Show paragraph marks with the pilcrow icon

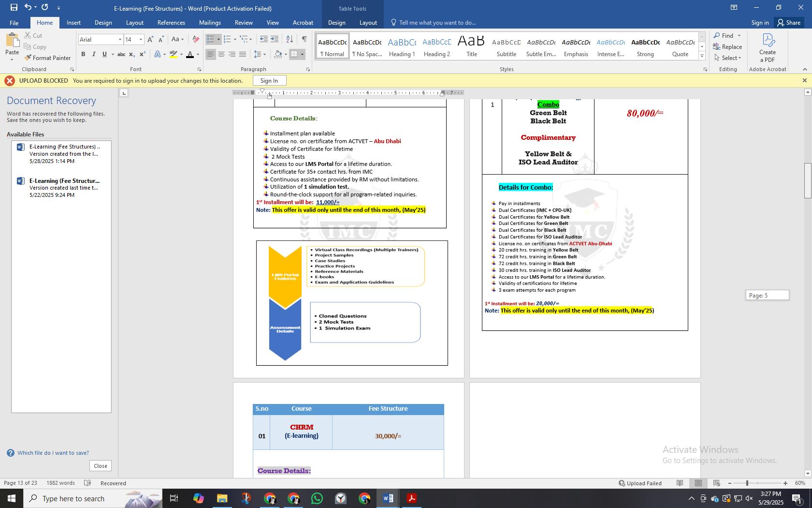[x=304, y=39]
